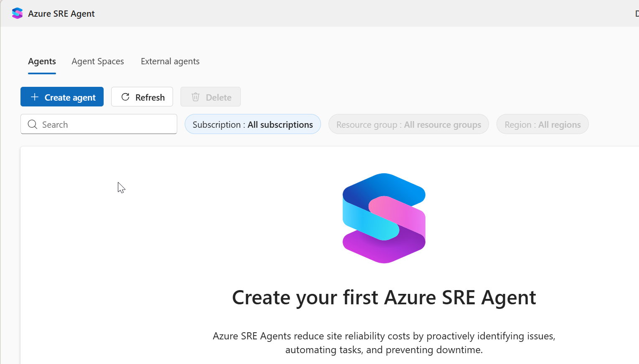
Task: Click the 'Azure SRE Agents reduce site reliability' description
Action: coord(384,343)
